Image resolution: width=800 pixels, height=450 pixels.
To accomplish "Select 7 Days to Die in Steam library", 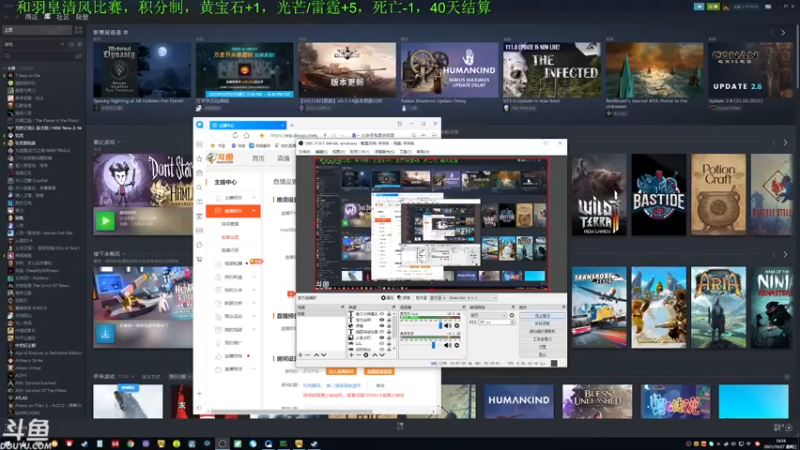I will click(28, 76).
